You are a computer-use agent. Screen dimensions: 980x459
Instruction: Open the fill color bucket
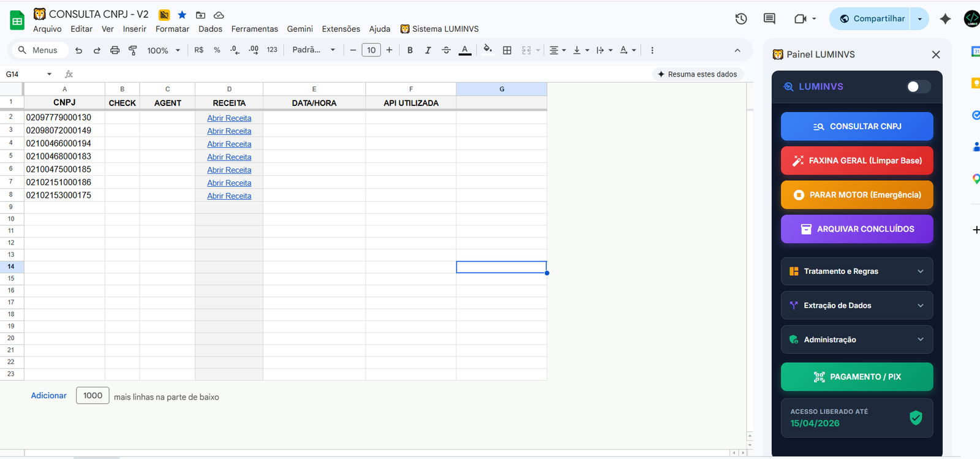point(488,50)
